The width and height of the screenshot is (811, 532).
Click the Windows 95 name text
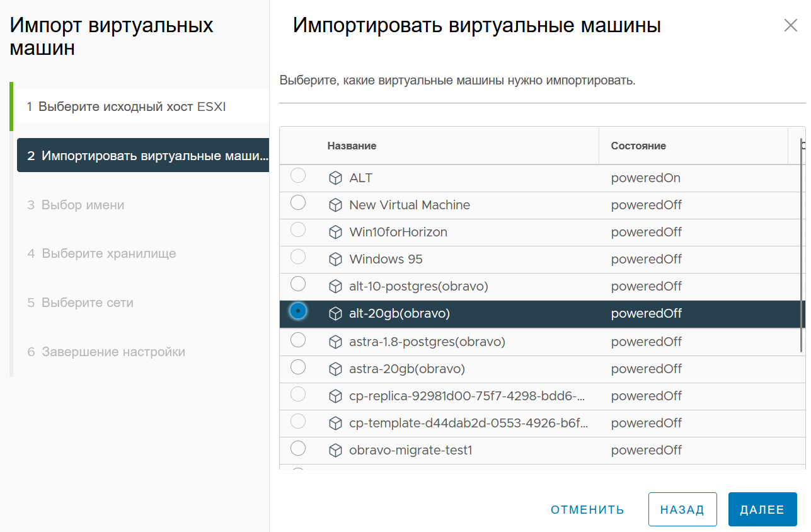tap(386, 259)
